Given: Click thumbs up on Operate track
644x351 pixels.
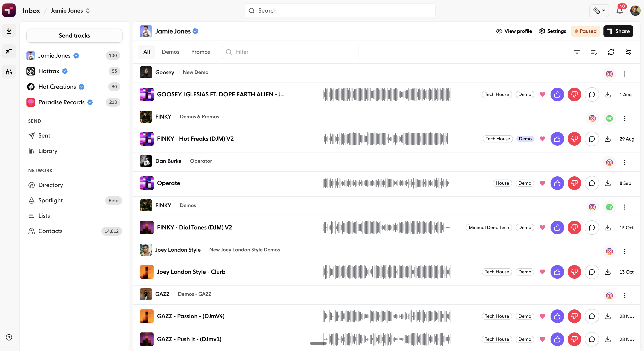Looking at the screenshot, I should pyautogui.click(x=557, y=183).
